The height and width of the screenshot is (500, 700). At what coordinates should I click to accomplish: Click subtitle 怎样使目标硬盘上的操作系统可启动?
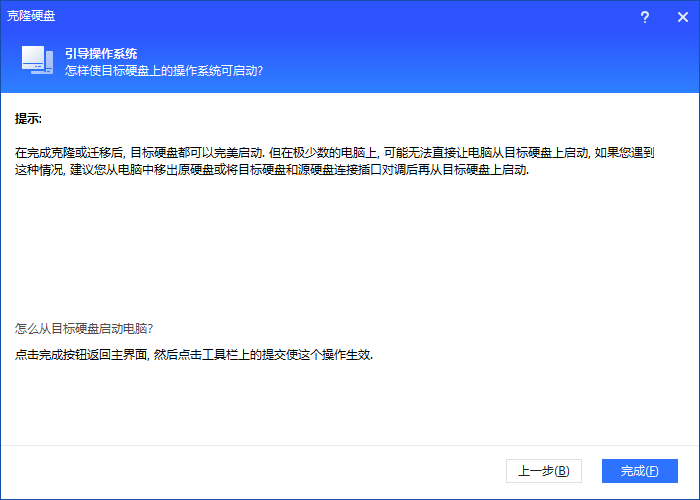point(164,71)
